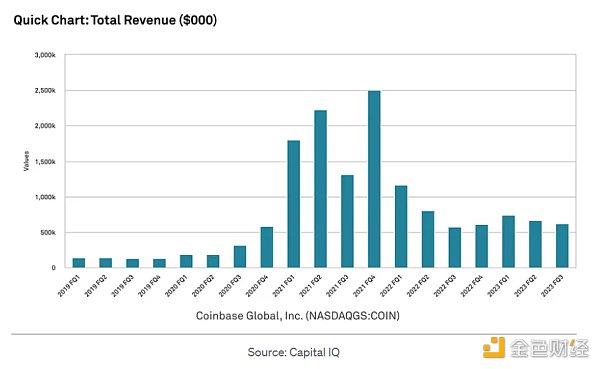Click the "1,500k" y-axis label
Screen dimensions: 600x369
coord(45,162)
